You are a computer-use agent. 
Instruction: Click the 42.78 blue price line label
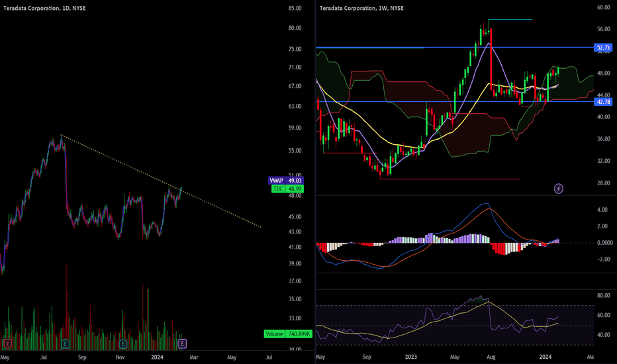[603, 102]
